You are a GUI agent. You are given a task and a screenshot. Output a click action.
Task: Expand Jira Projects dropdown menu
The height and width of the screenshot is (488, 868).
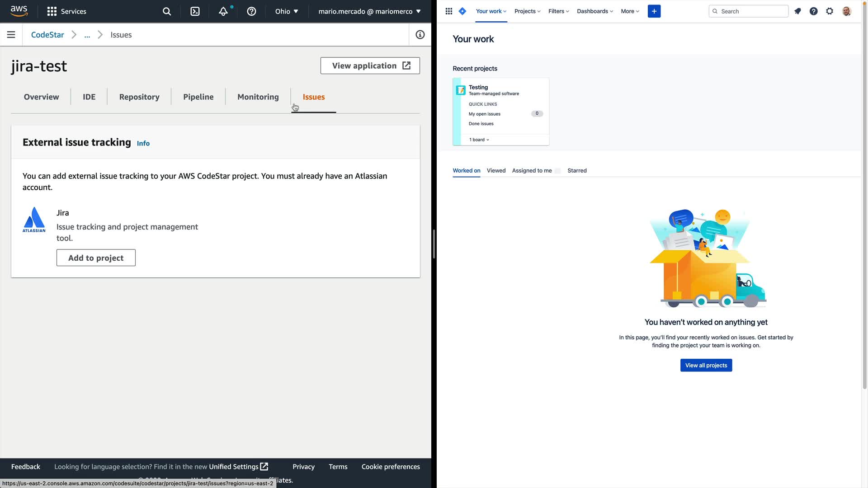click(x=527, y=11)
